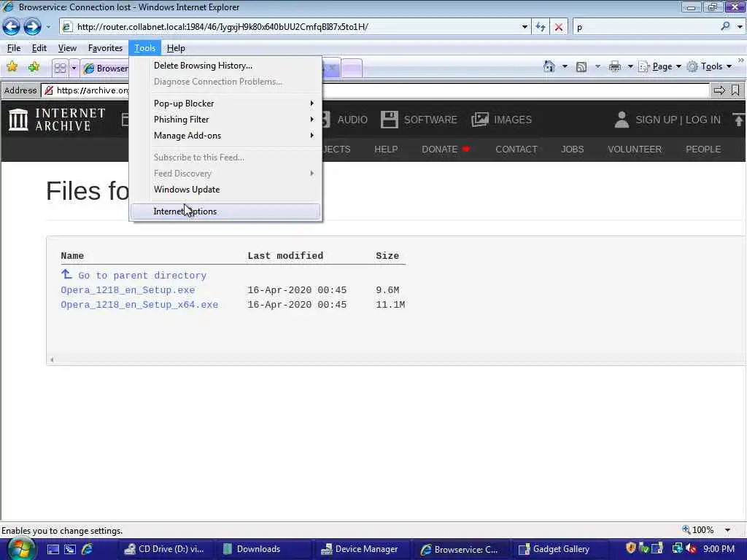Open the Print options dropdown arrow
The height and width of the screenshot is (560, 747).
630,66
